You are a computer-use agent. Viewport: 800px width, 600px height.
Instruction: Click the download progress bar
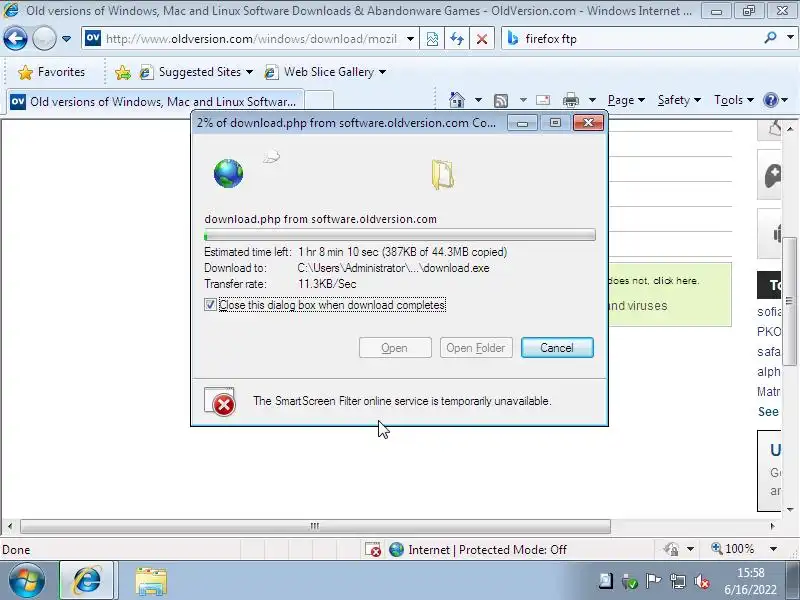pyautogui.click(x=399, y=235)
